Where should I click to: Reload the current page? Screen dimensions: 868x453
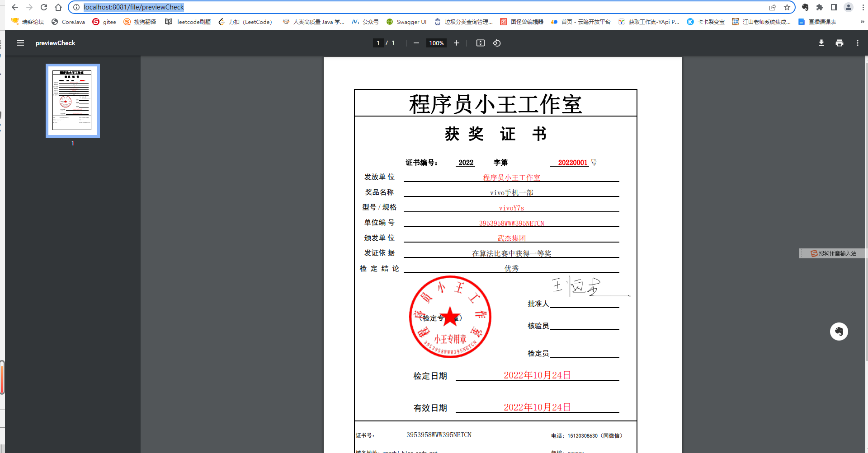click(x=43, y=7)
